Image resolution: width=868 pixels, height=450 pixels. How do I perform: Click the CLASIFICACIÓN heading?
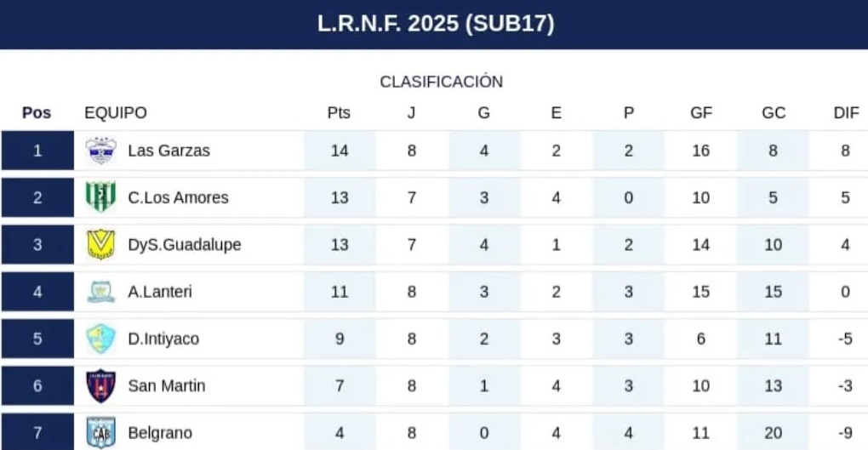pos(441,82)
